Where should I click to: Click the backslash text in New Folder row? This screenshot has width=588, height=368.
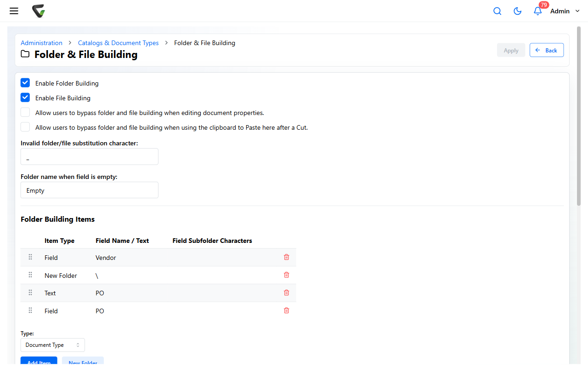[x=97, y=276]
